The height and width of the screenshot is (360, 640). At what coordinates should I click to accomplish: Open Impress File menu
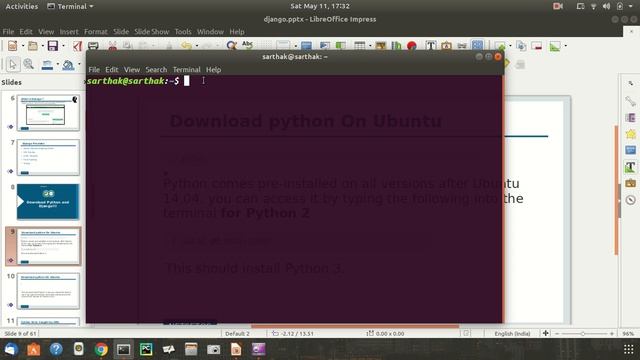[8, 31]
